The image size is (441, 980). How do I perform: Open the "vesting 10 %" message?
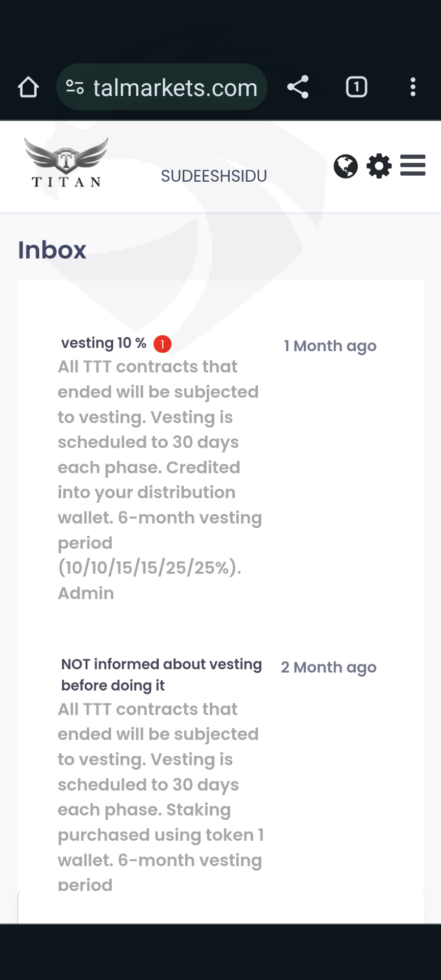click(104, 343)
